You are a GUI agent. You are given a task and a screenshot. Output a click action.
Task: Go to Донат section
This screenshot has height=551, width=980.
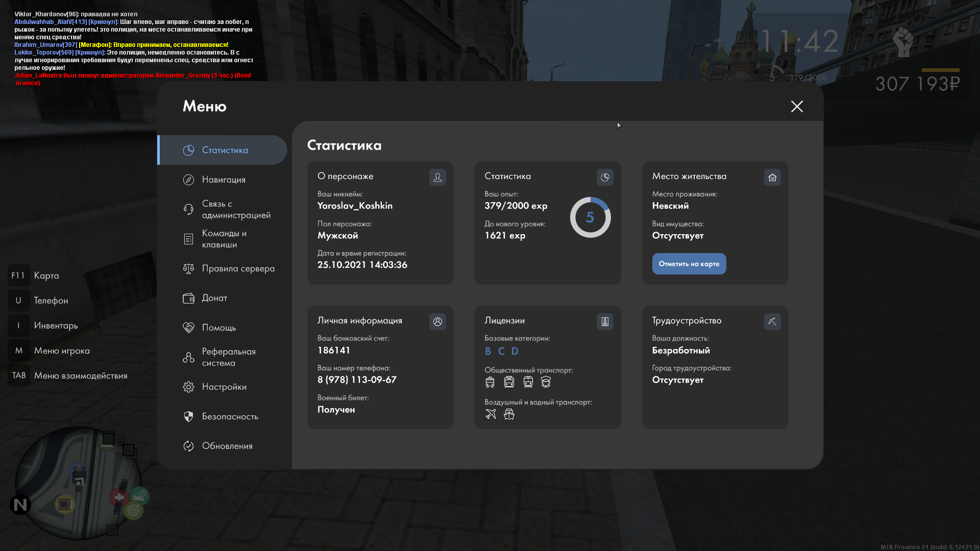[x=214, y=298]
